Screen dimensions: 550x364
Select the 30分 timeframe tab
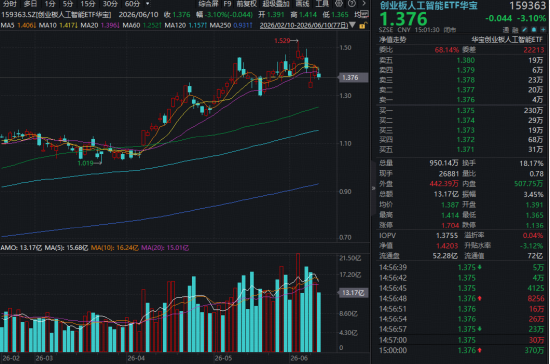110,4
